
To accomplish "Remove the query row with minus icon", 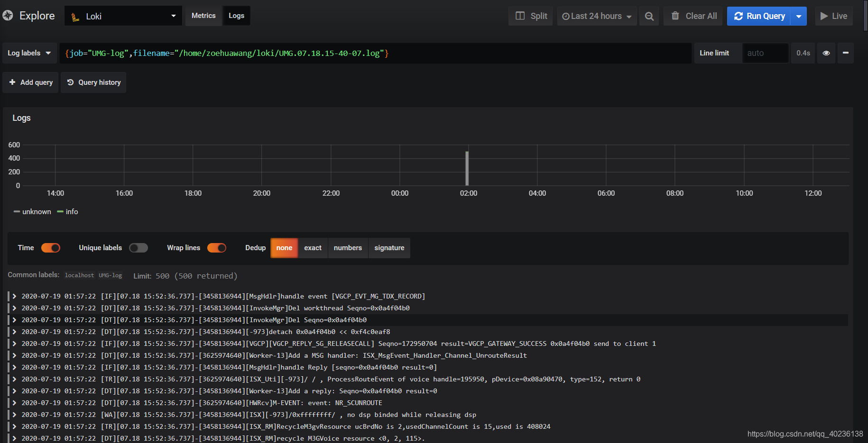I will point(845,53).
